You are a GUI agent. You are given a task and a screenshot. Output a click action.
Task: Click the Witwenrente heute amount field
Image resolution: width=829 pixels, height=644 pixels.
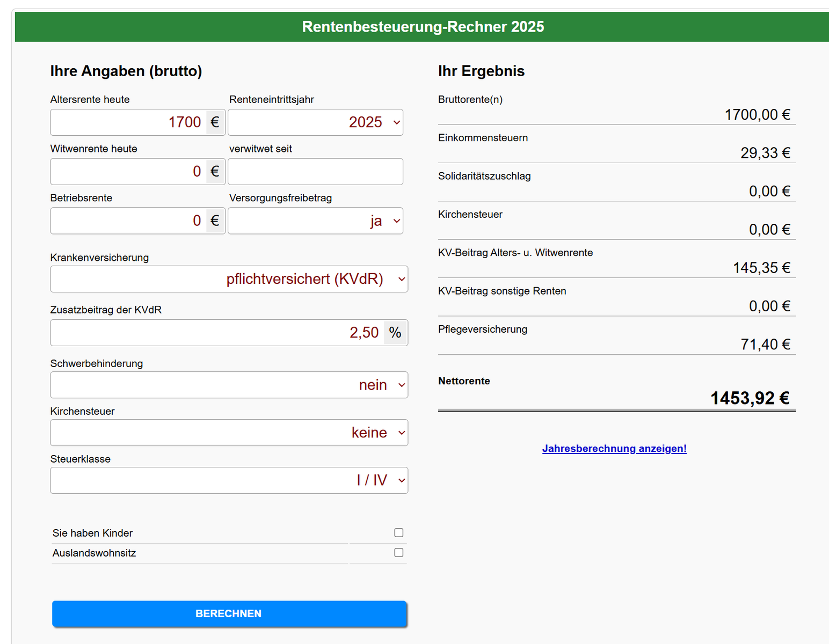click(129, 172)
